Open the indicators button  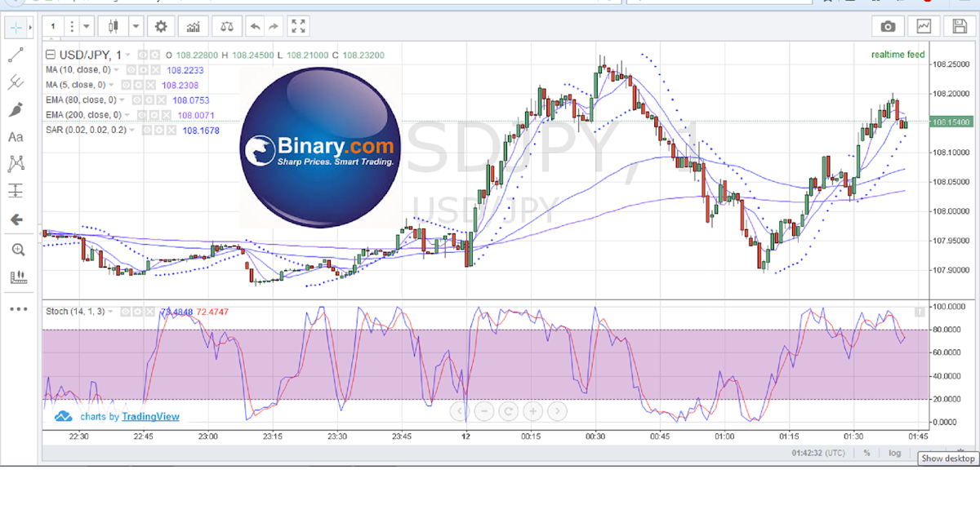[x=194, y=27]
